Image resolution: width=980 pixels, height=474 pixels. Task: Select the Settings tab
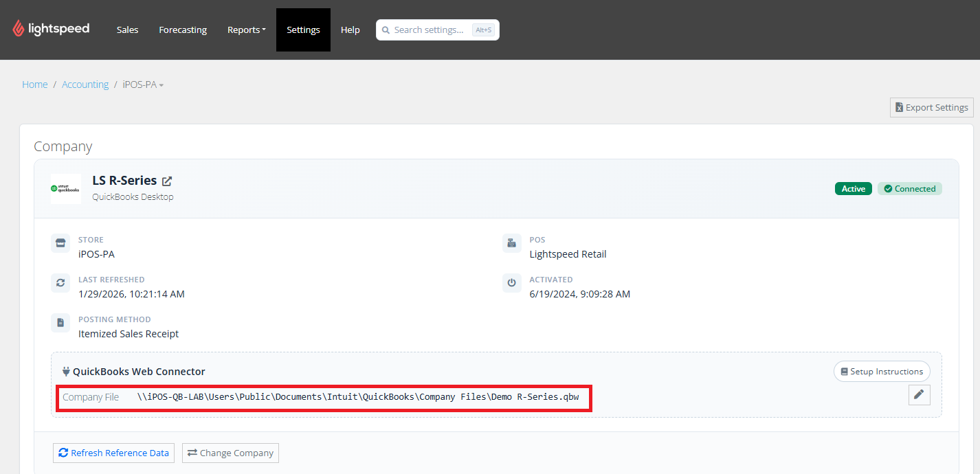pos(303,30)
